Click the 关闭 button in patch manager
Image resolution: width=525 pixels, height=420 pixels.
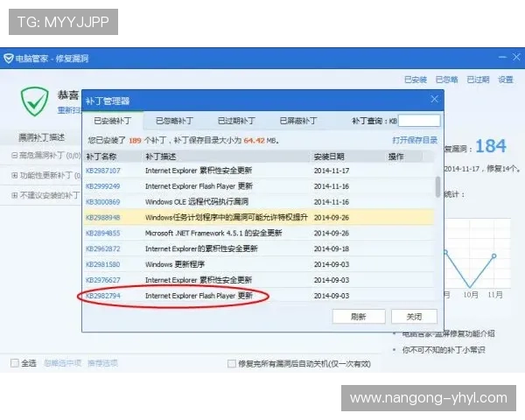tap(414, 317)
